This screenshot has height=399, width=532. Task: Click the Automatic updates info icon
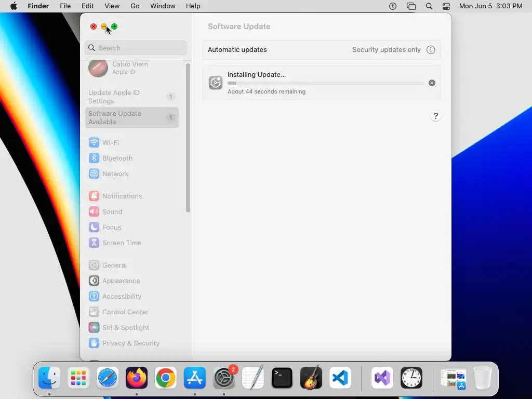(x=431, y=50)
